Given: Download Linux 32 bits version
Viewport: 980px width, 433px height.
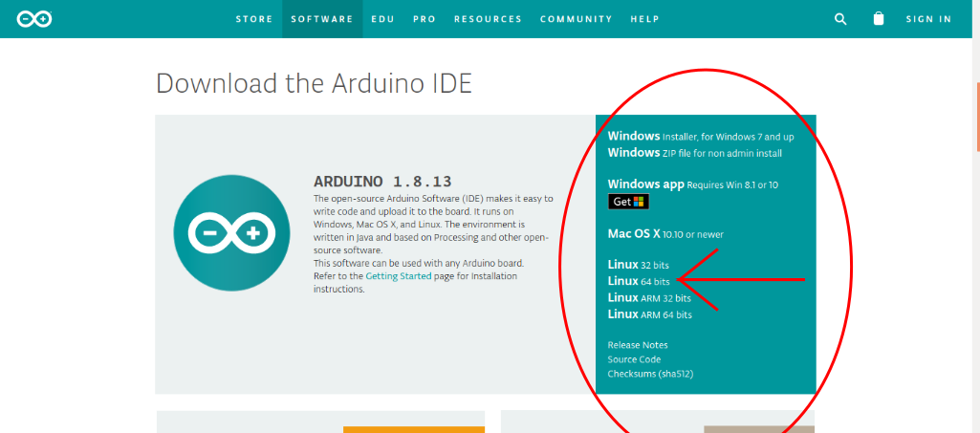Looking at the screenshot, I should [x=638, y=265].
